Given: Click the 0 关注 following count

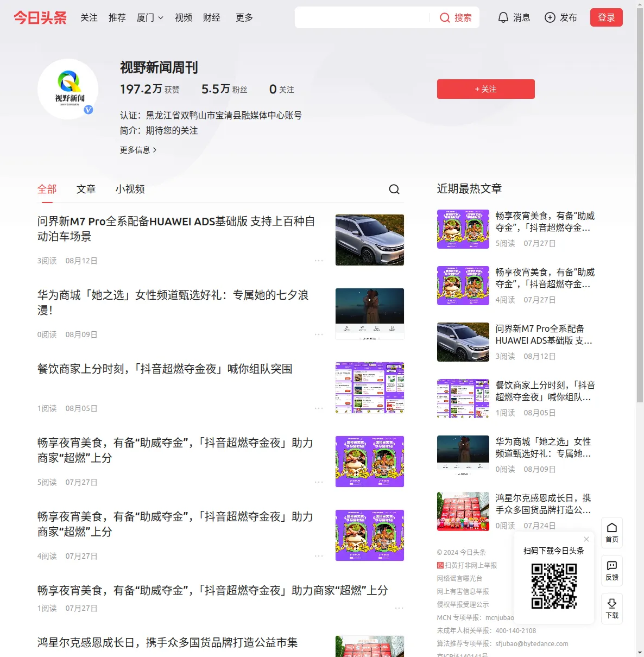Looking at the screenshot, I should pos(282,89).
